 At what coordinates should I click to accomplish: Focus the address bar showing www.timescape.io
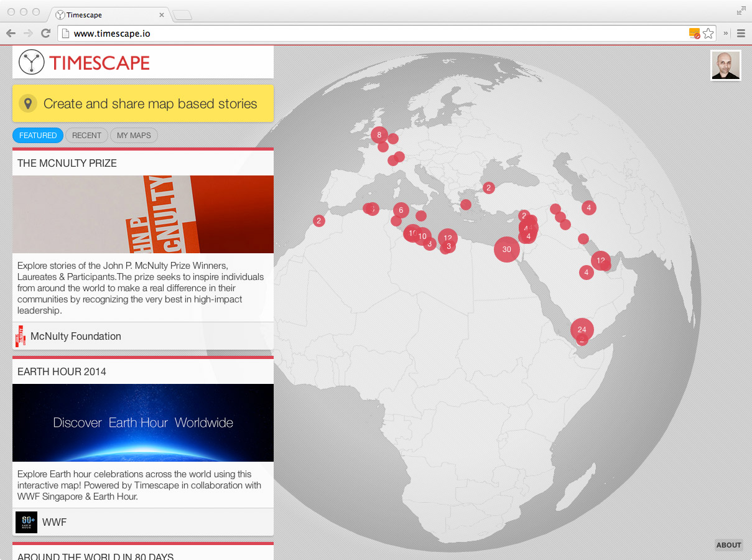pyautogui.click(x=373, y=34)
